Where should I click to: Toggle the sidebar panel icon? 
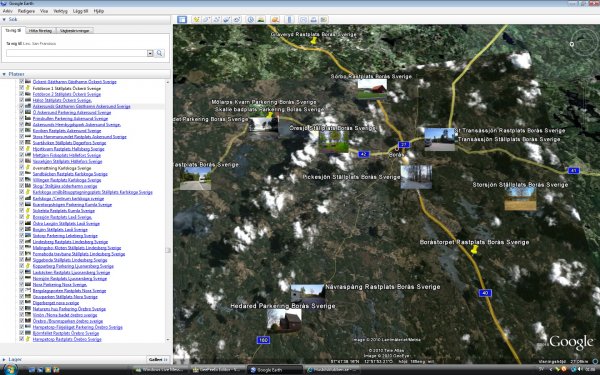coord(182,20)
